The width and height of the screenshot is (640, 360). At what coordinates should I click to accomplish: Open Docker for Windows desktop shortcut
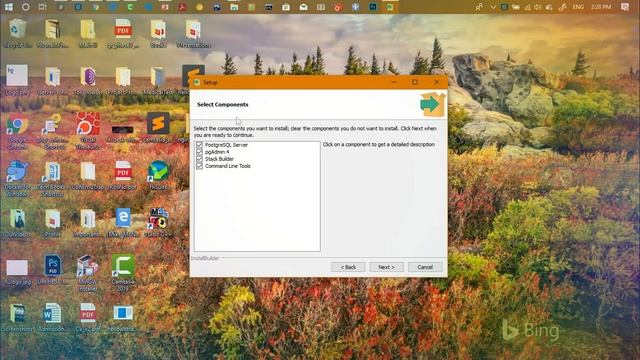pyautogui.click(x=17, y=178)
